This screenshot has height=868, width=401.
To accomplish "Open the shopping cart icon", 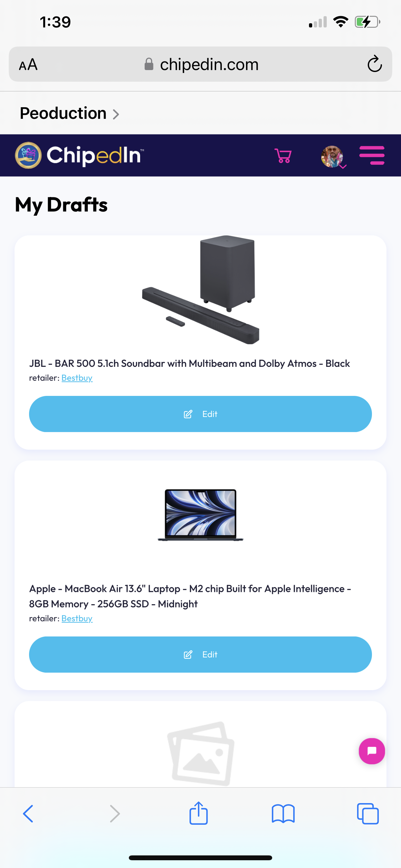I will pos(283,156).
